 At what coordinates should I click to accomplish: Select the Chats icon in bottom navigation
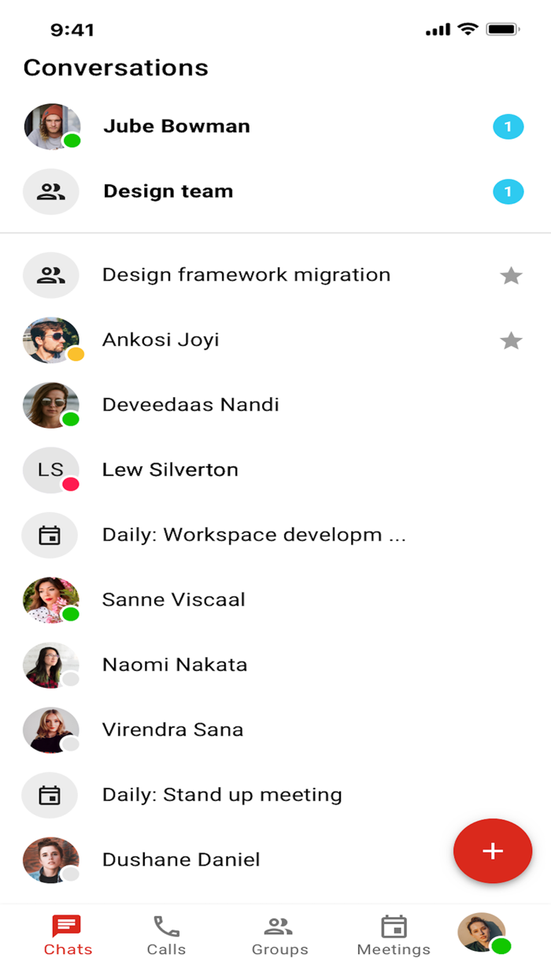point(68,927)
